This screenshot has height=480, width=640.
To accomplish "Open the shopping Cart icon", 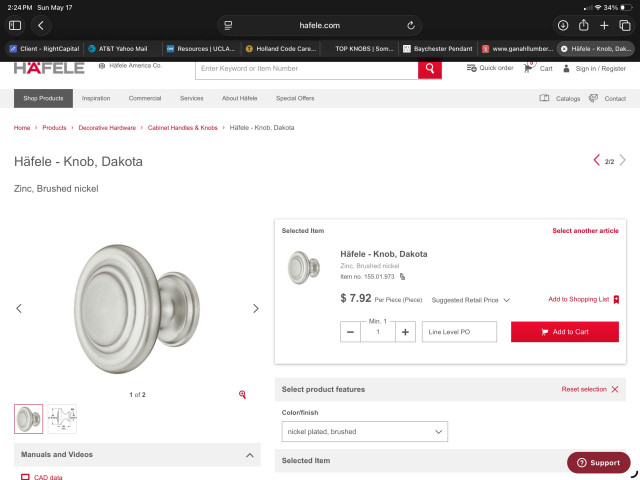I will pos(528,68).
